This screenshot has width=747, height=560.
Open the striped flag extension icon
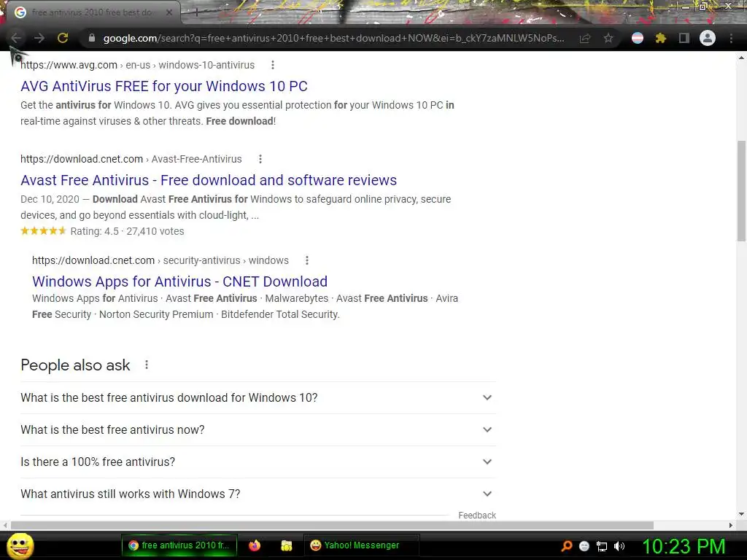click(x=637, y=38)
